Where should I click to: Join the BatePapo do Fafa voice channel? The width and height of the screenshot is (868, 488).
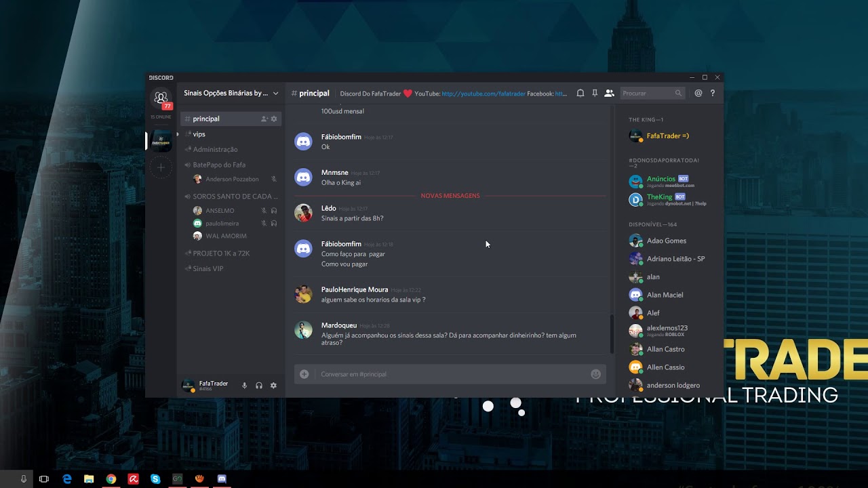point(231,165)
